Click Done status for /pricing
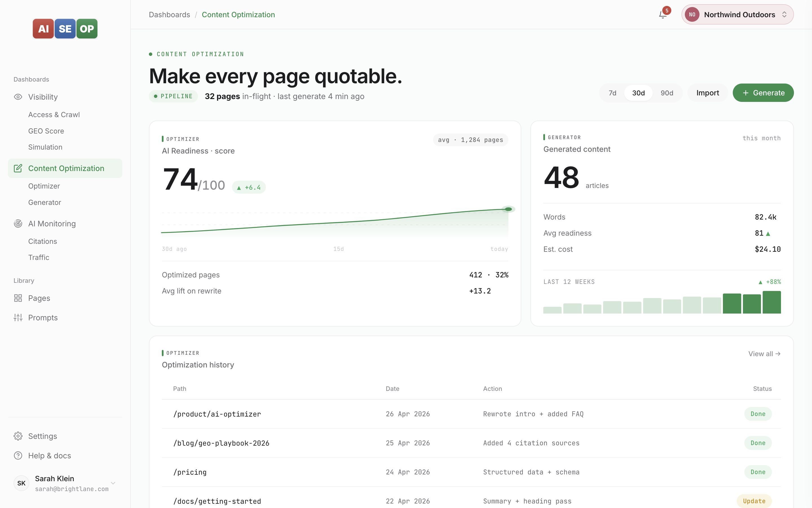 tap(758, 472)
